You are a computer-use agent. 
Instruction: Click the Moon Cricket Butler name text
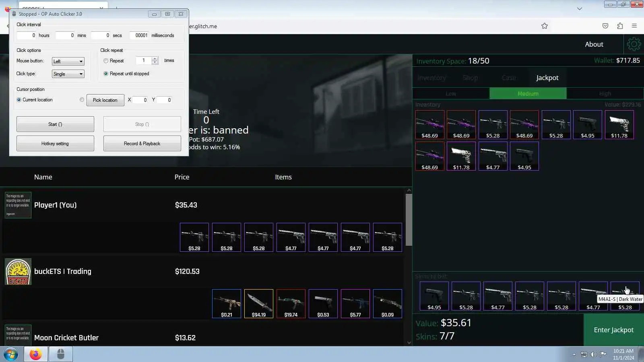pyautogui.click(x=66, y=338)
